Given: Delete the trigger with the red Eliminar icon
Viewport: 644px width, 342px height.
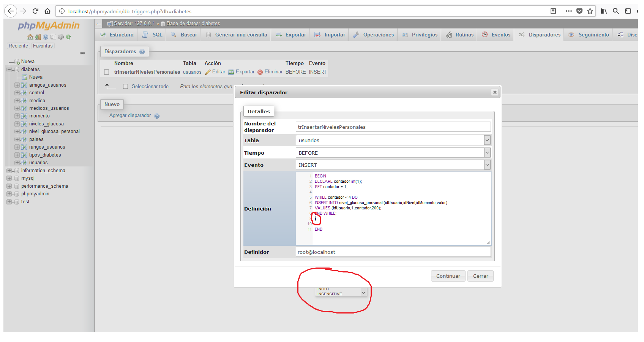Looking at the screenshot, I should tap(270, 72).
